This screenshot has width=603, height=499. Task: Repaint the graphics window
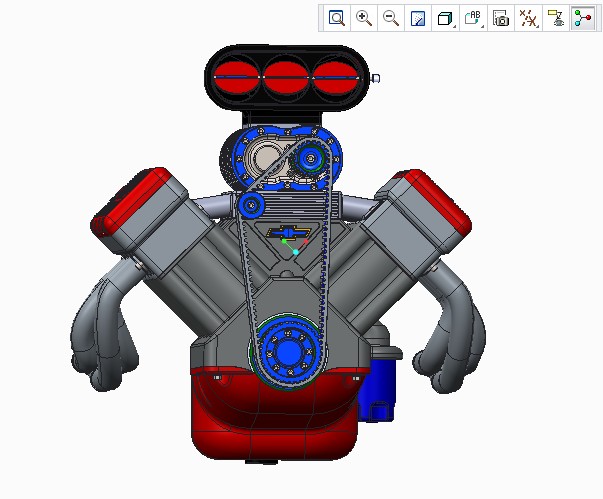point(418,18)
